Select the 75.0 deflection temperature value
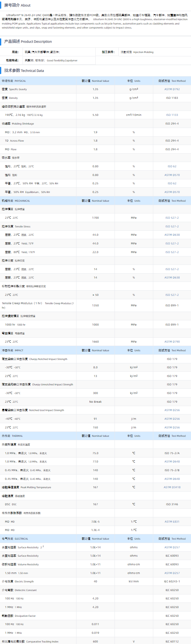The width and height of the screenshot is (191, 644). click(x=95, y=453)
